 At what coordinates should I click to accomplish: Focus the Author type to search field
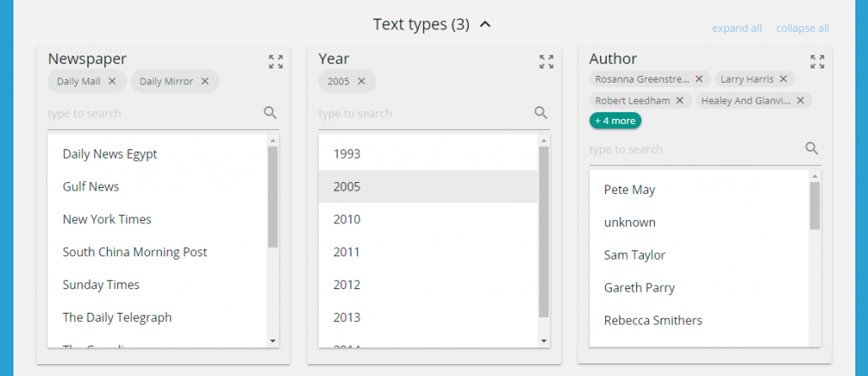(691, 149)
